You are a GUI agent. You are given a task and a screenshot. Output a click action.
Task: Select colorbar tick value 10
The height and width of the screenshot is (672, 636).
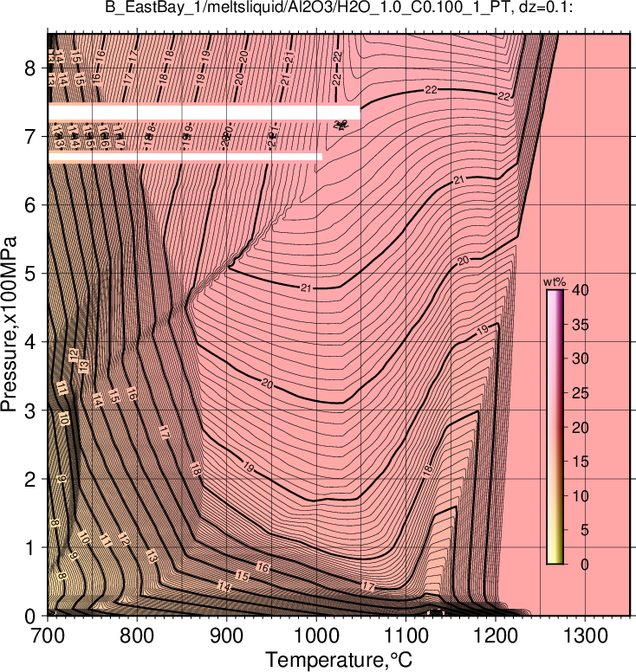pyautogui.click(x=581, y=496)
